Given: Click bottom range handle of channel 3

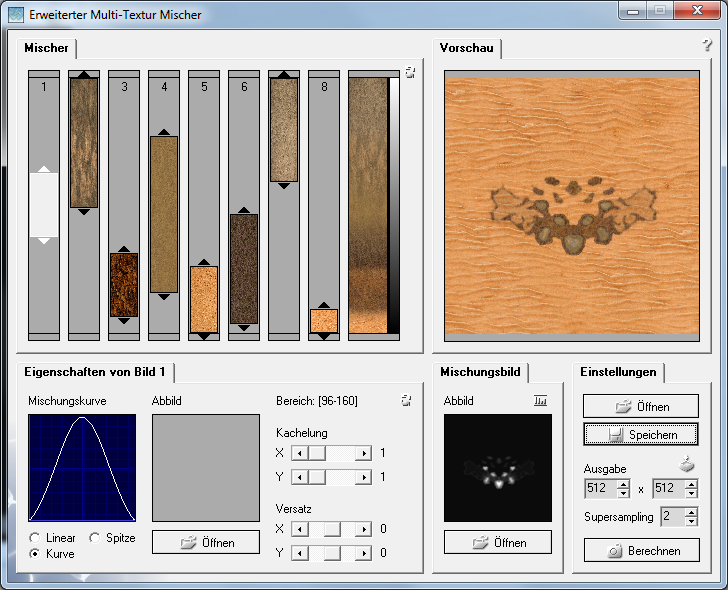Looking at the screenshot, I should [124, 321].
